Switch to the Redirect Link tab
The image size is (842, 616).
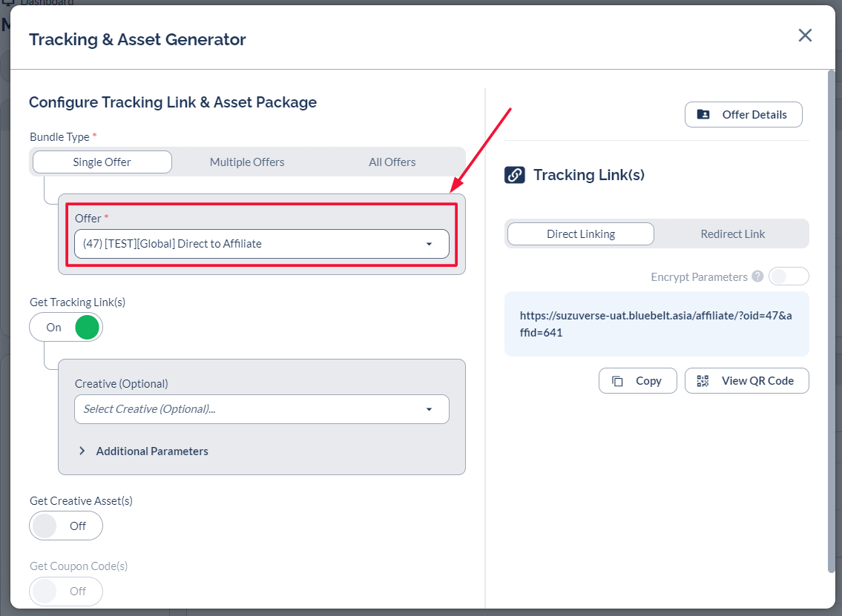coord(732,234)
